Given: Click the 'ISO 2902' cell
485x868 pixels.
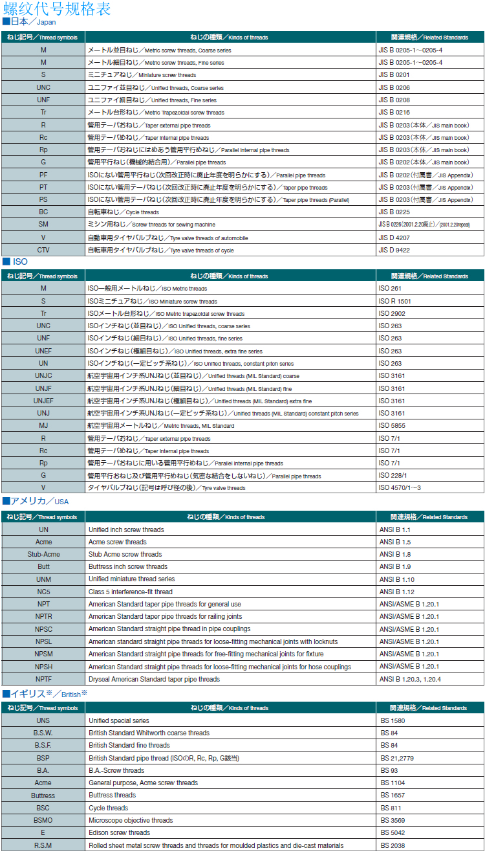Looking at the screenshot, I should (x=430, y=313).
